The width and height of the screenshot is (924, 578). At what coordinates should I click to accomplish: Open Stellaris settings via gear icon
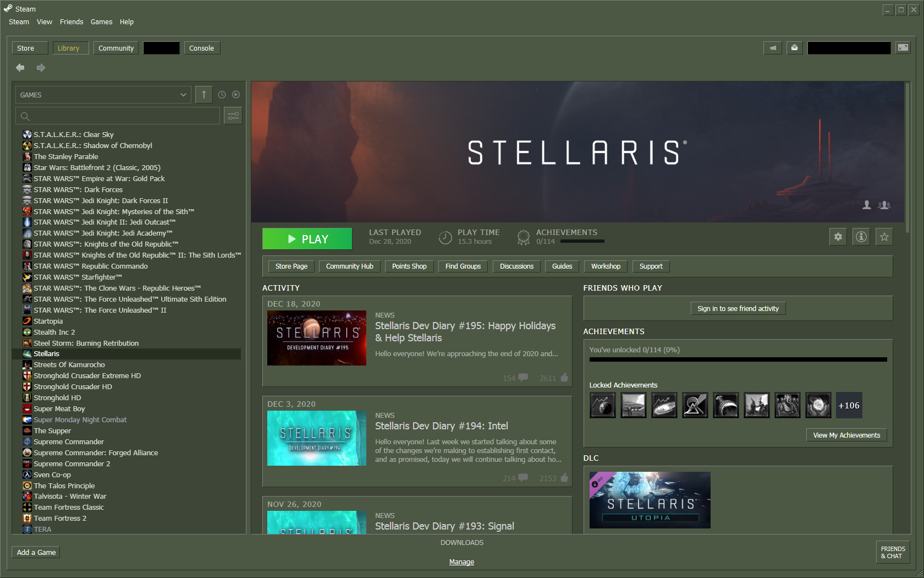tap(838, 236)
